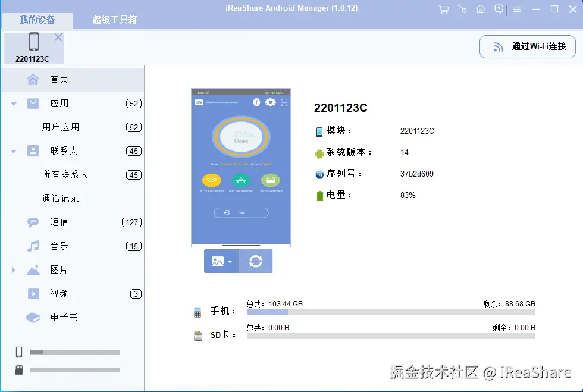This screenshot has width=583, height=392.
Task: Click the 通过Wi-Fi连接 button
Action: 527,46
